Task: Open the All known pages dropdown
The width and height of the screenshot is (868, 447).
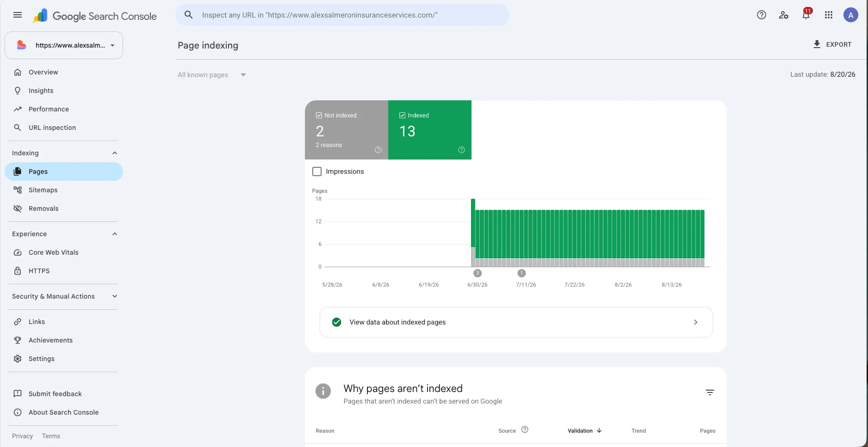Action: point(212,75)
